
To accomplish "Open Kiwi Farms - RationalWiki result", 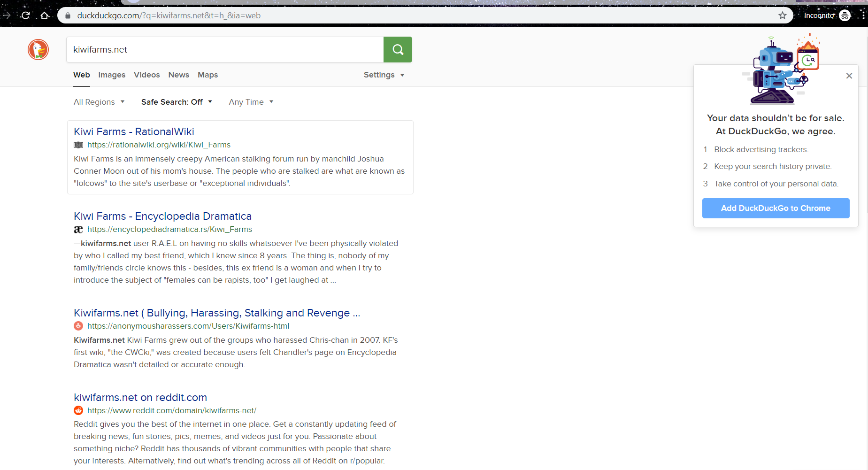I will click(x=134, y=132).
